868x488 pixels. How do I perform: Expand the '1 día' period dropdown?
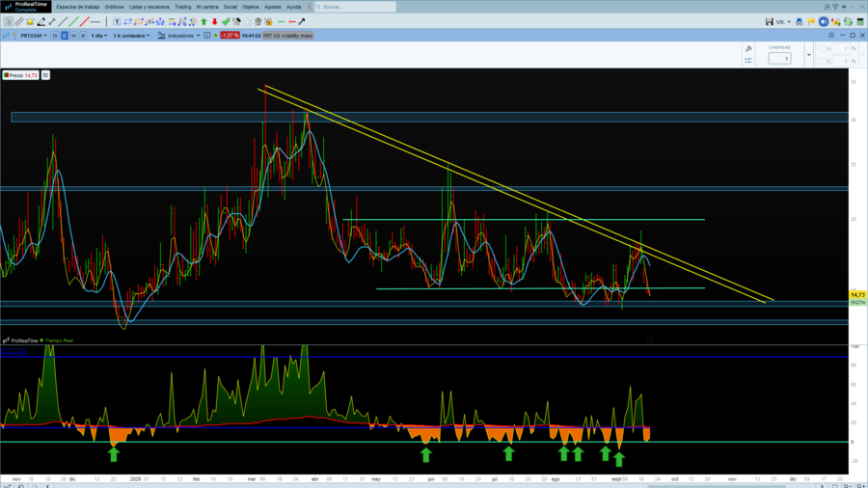click(99, 36)
